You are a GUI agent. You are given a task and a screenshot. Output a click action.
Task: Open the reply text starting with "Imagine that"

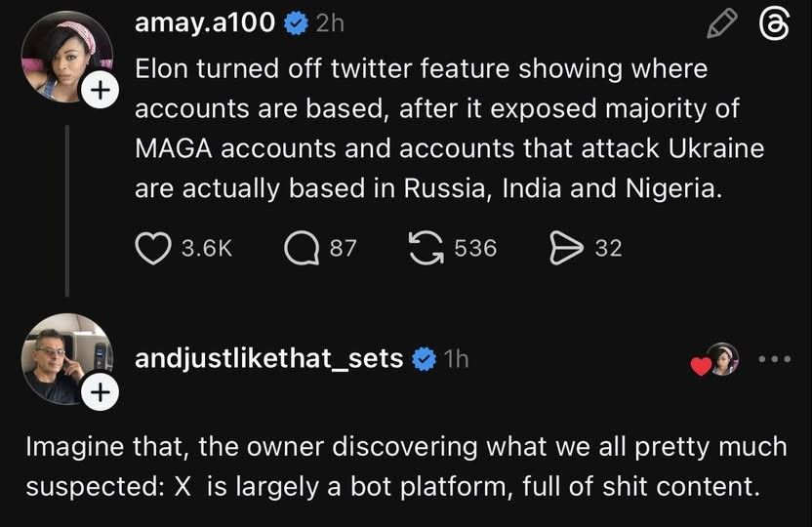coord(405,466)
